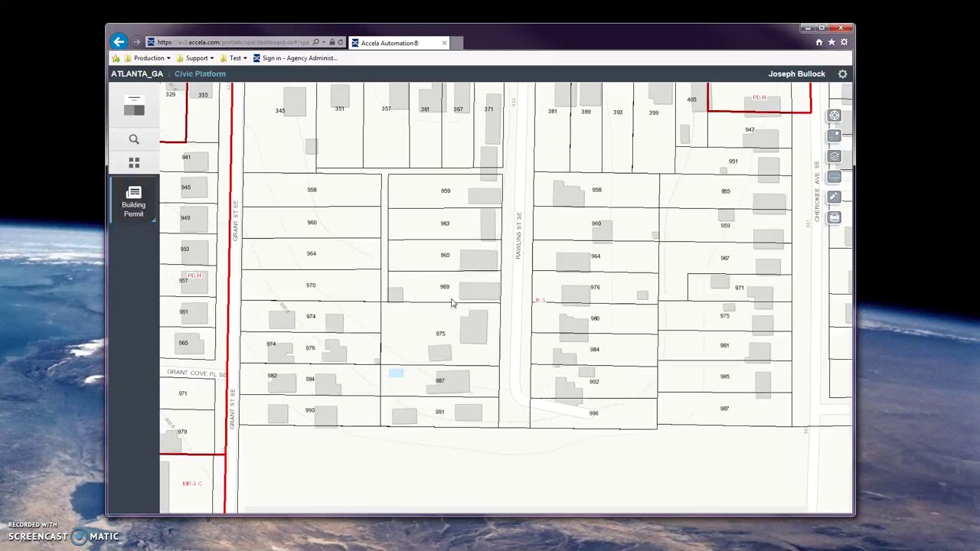Select parcel 971 near Cherokee Ave

point(739,288)
